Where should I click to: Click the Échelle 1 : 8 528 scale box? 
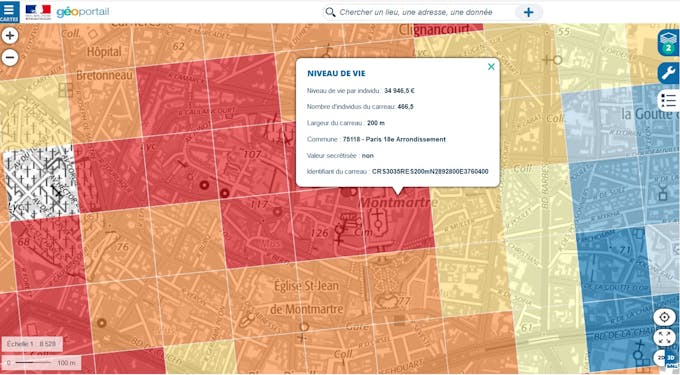coord(32,344)
